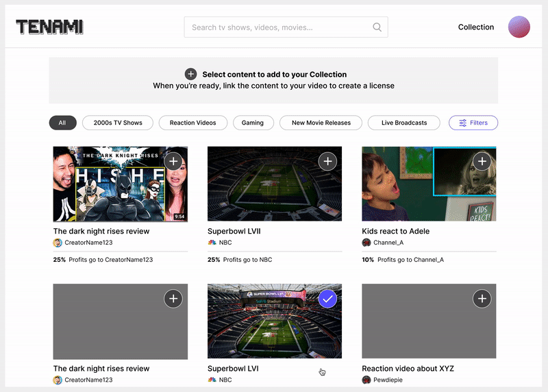Open Kids react to Adele thumbnail
Image resolution: width=548 pixels, height=392 pixels.
pyautogui.click(x=429, y=184)
